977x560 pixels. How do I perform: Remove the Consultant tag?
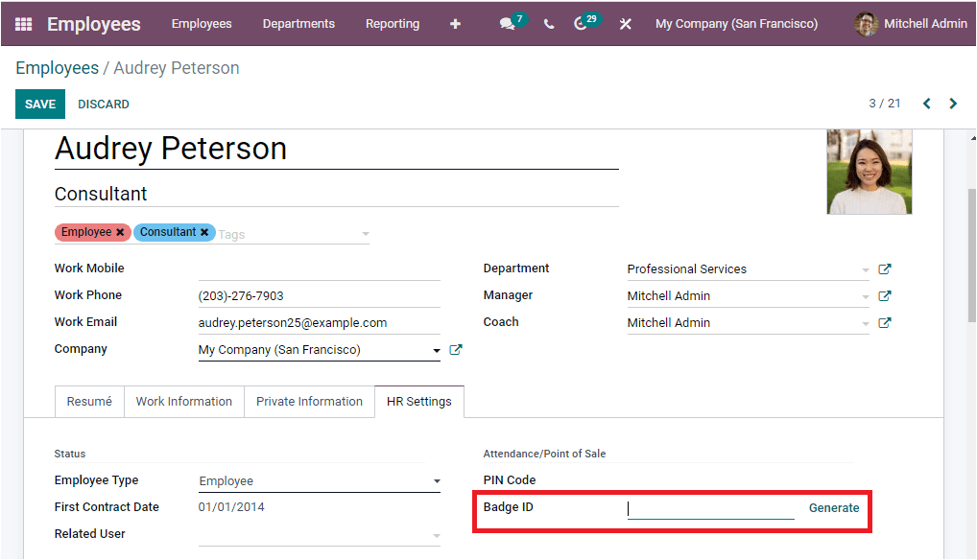point(202,231)
